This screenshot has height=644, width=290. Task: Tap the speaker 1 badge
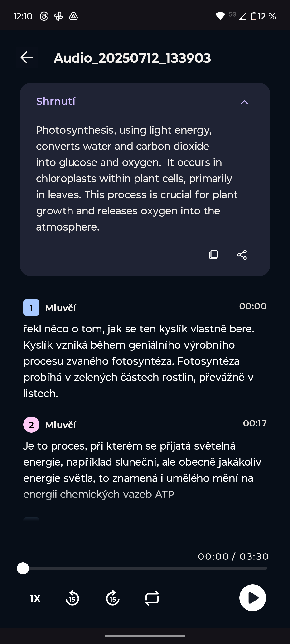pyautogui.click(x=31, y=308)
